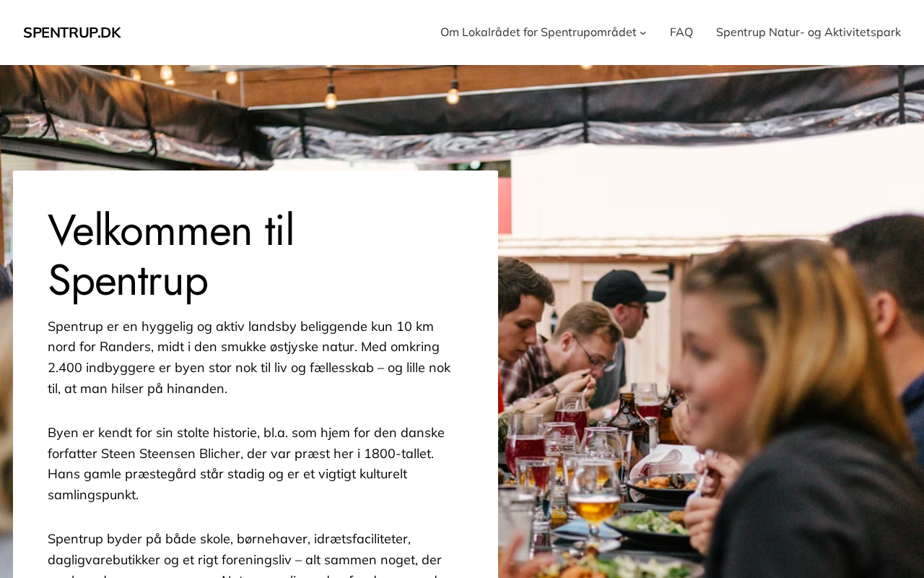This screenshot has height=578, width=924.
Task: Open the Om Lokalrådet for Spentrupområdet menu
Action: pos(538,33)
